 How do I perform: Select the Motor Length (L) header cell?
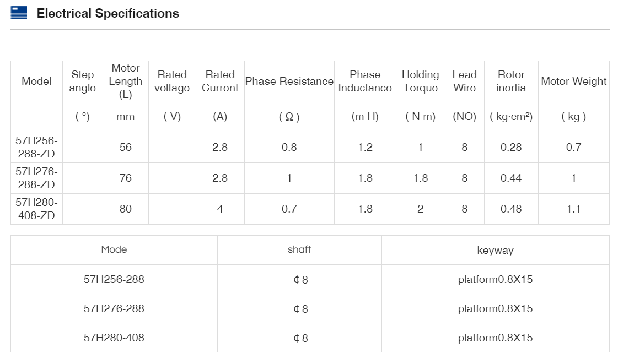pyautogui.click(x=126, y=82)
